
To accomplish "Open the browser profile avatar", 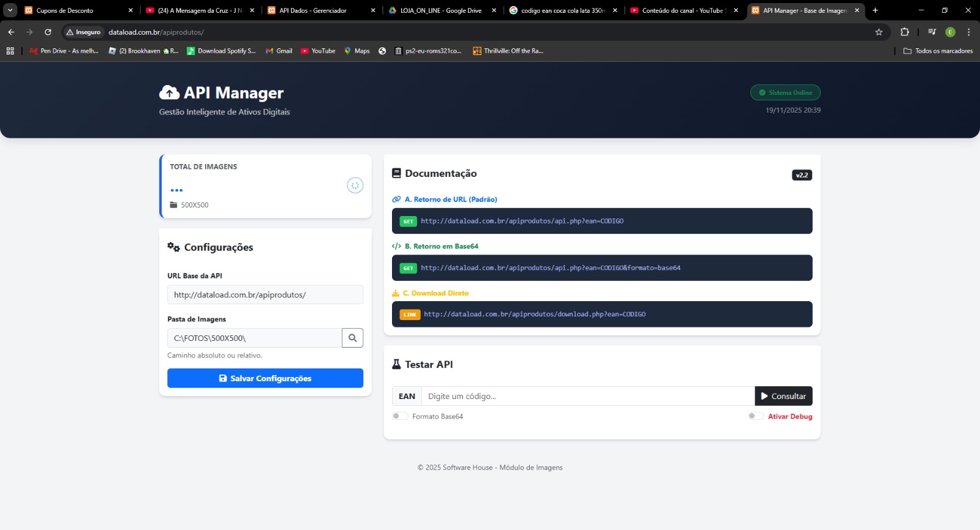I will coord(950,32).
